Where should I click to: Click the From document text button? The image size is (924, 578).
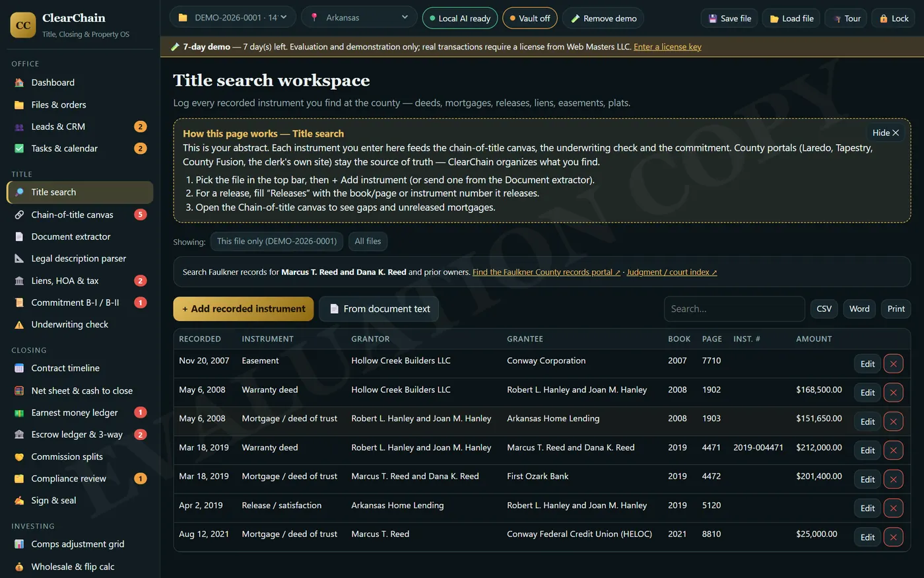coord(379,308)
